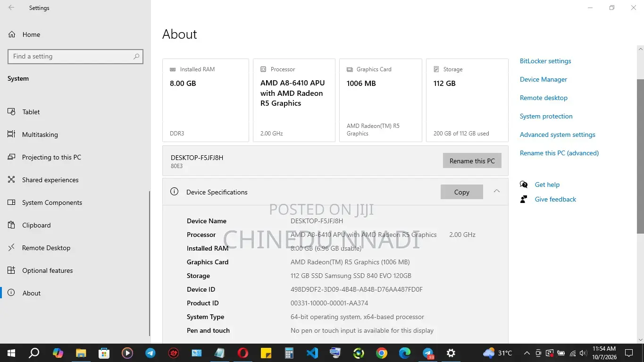644x362 pixels.
Task: Select About in the sidebar
Action: click(x=32, y=293)
